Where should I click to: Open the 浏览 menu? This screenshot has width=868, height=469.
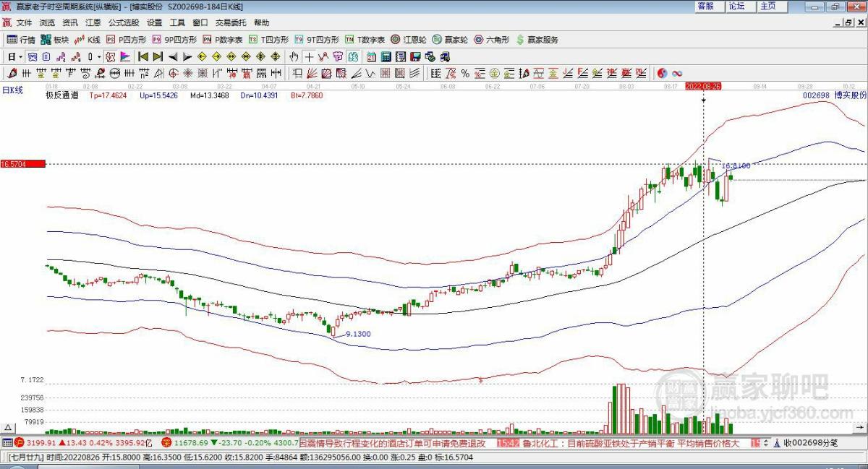(47, 23)
